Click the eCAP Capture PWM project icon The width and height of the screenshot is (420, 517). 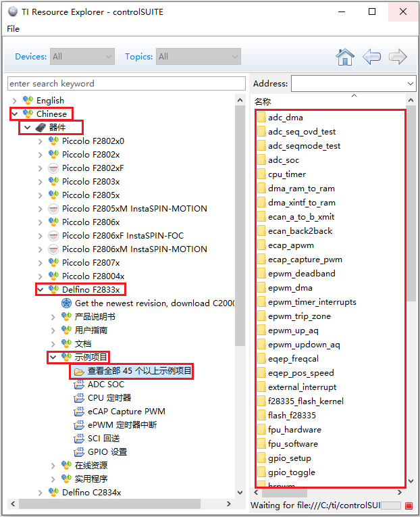[79, 412]
